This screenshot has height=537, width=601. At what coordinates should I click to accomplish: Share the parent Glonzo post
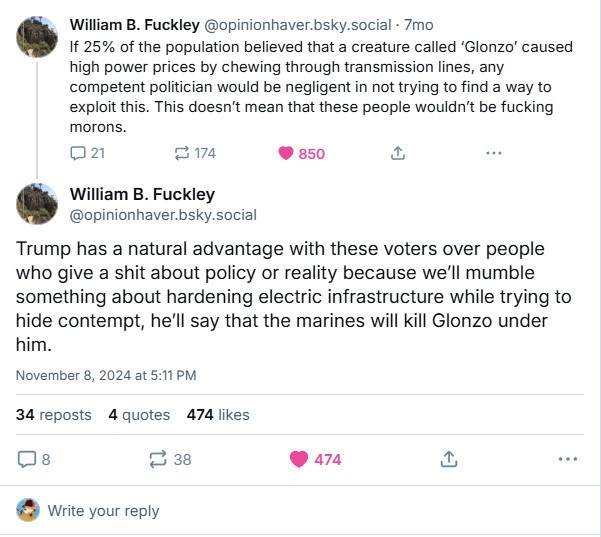397,153
